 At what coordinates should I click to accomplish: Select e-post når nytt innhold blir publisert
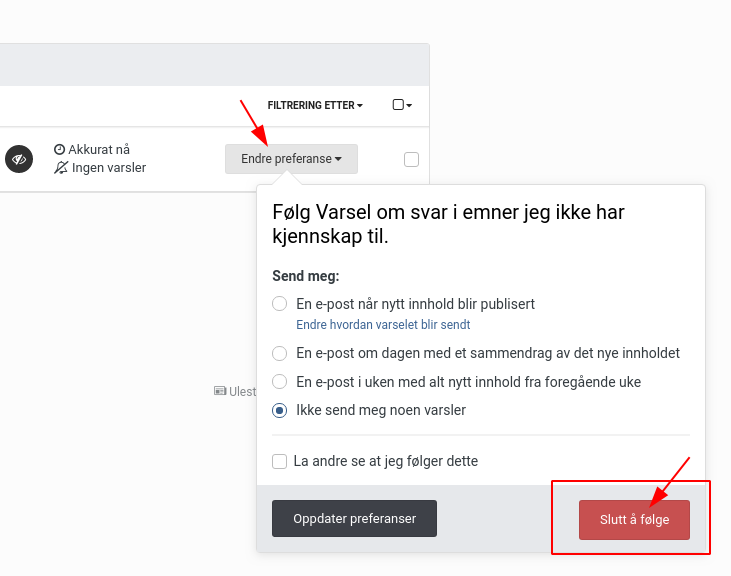coord(279,304)
